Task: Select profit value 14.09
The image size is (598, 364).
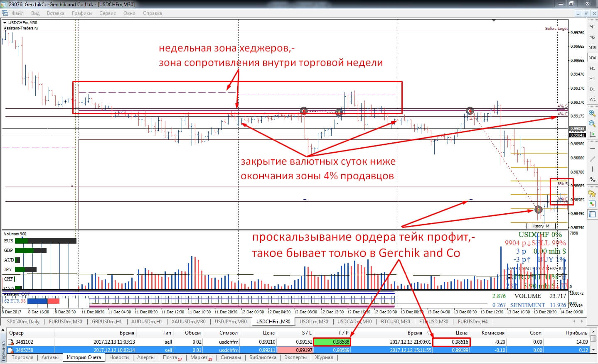Action: tap(582, 342)
